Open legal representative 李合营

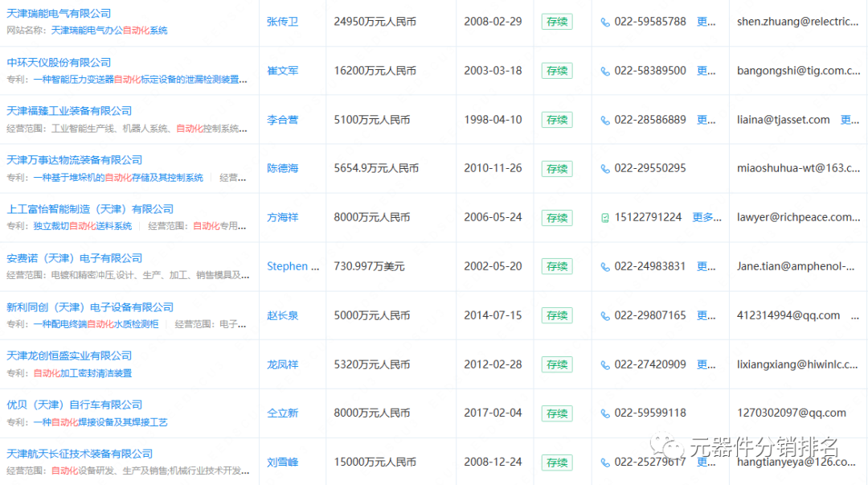click(282, 120)
